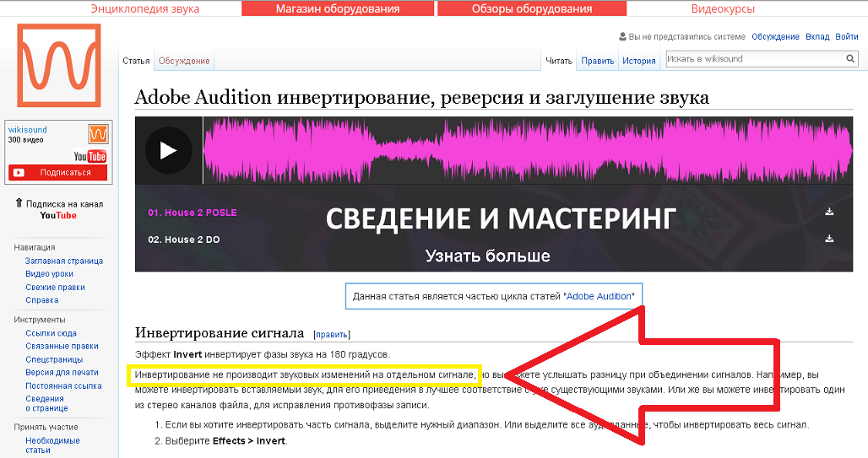Open Обзоры оборудования section
The height and width of the screenshot is (458, 868).
(532, 8)
